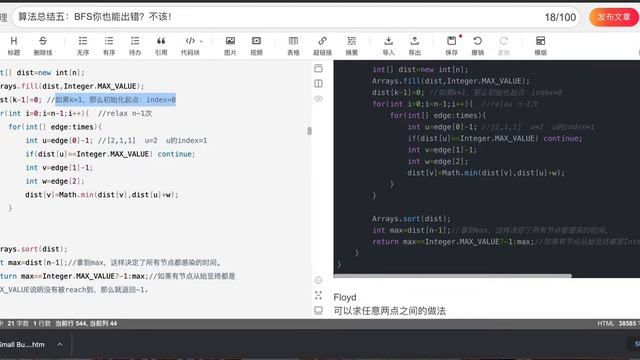Open the 模板 templates tool

(540, 45)
